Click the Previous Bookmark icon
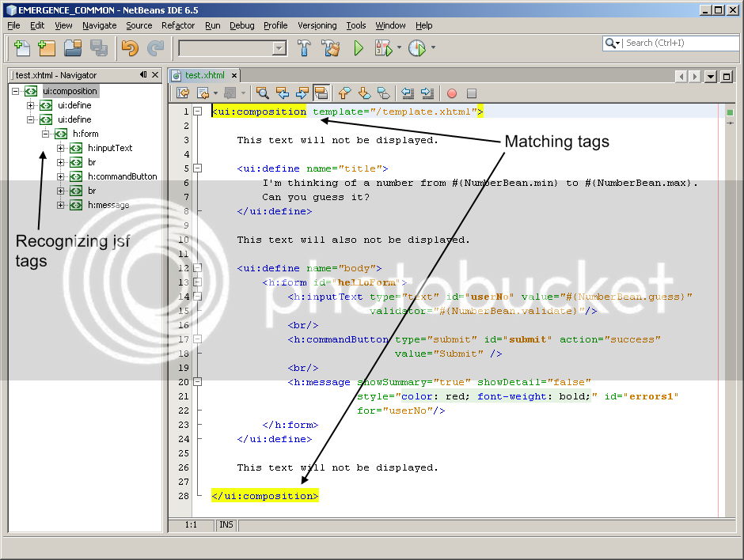 pyautogui.click(x=345, y=93)
